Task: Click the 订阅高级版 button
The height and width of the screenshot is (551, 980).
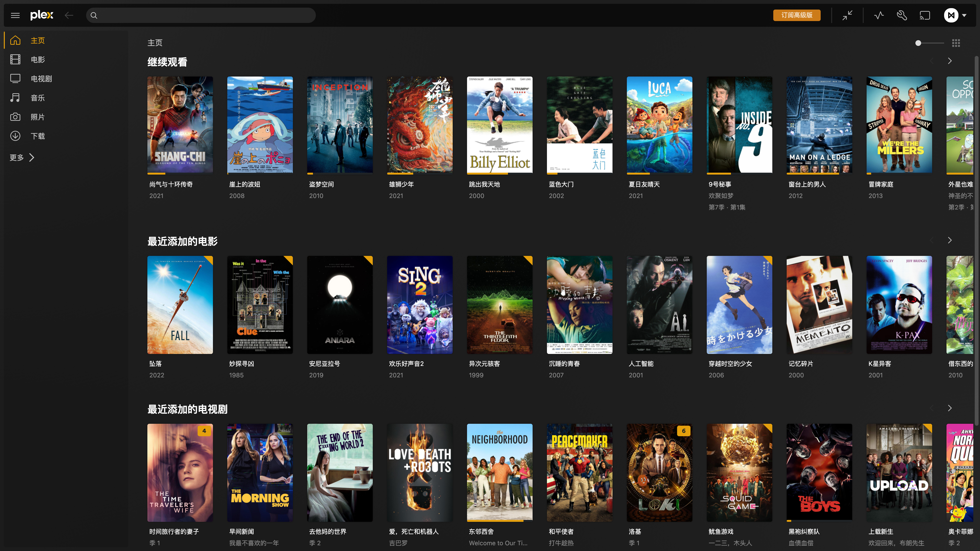Action: click(x=797, y=15)
